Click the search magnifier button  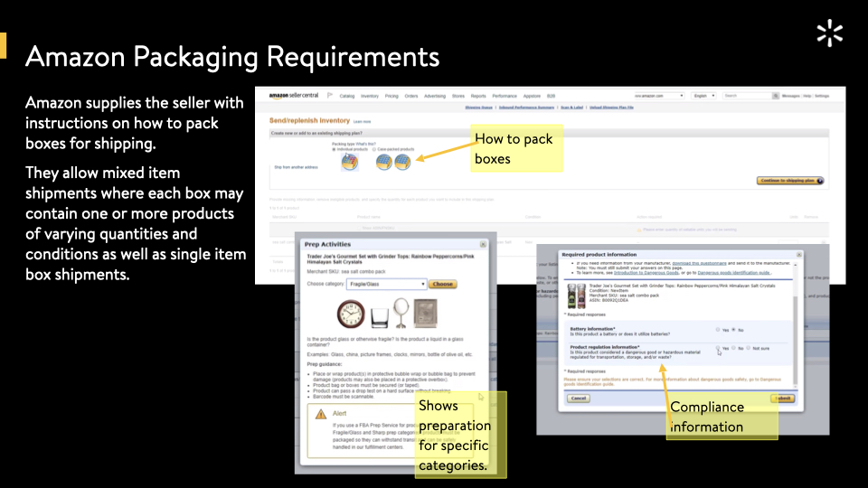[776, 96]
